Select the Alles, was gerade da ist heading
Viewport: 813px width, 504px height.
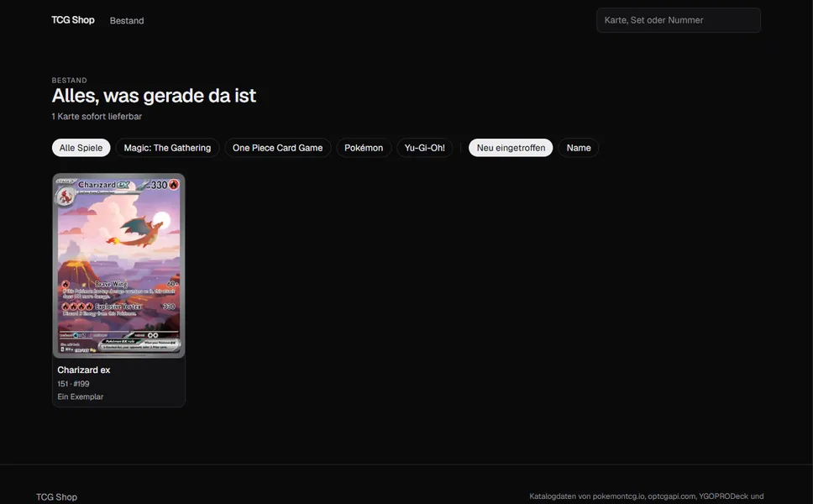pos(154,96)
